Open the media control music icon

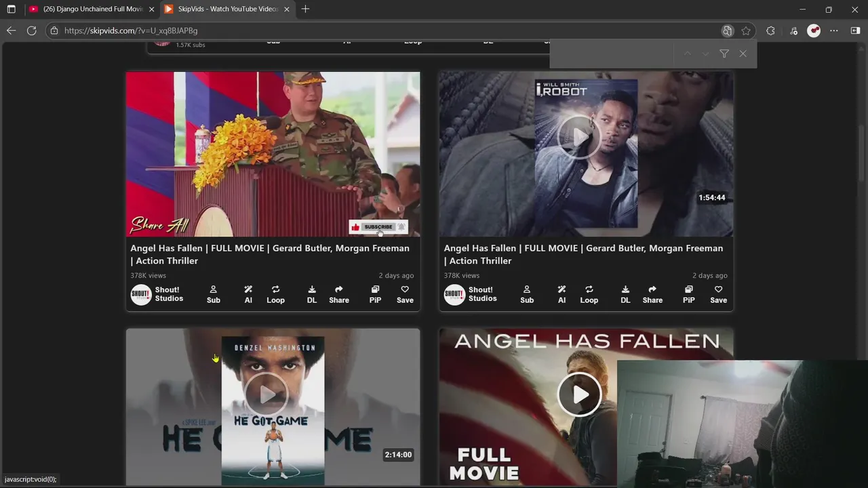click(793, 30)
